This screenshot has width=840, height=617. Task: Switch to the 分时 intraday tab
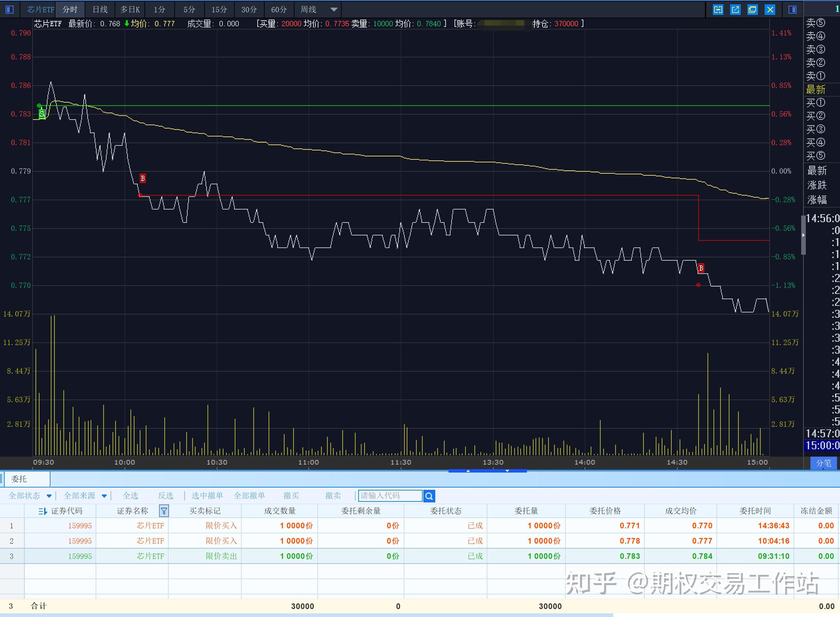[70, 10]
